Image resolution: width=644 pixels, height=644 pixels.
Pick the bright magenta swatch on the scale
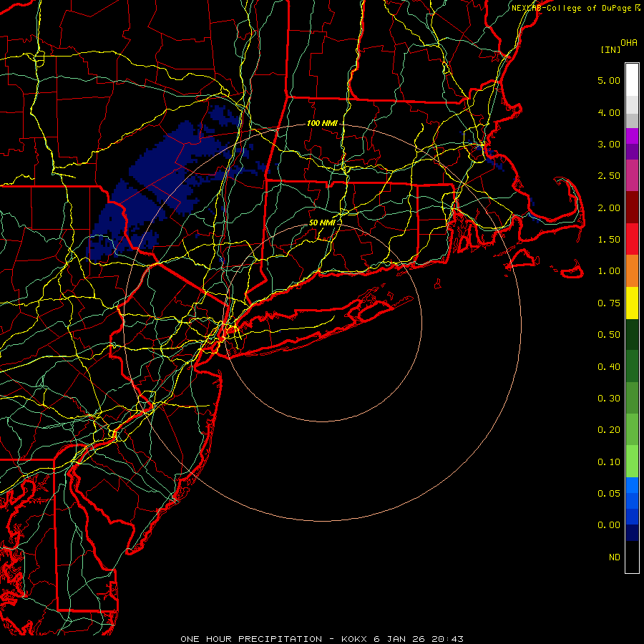[632, 136]
